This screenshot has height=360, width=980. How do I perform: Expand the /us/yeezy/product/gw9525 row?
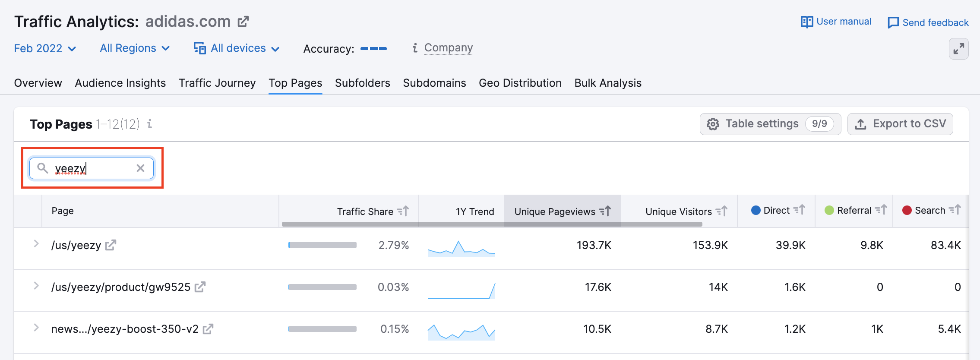pos(36,286)
